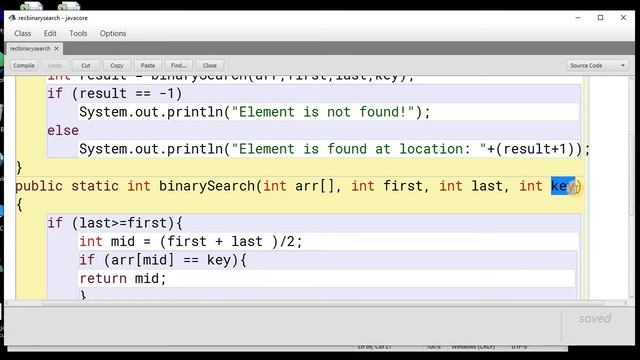
Task: Click the 'static' keyword
Action: pos(95,186)
